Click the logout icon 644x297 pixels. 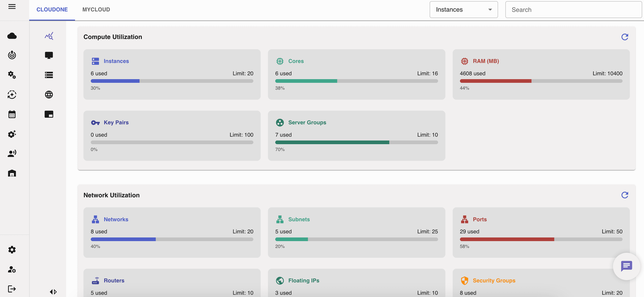[x=12, y=289]
